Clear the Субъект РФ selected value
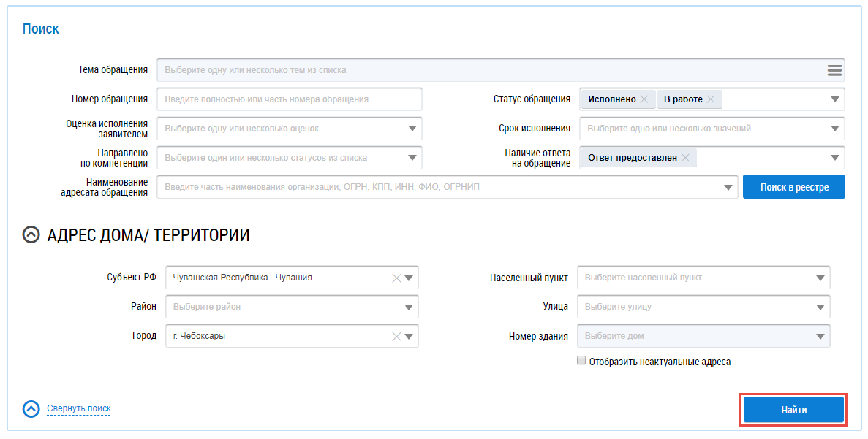This screenshot has height=439, width=868. point(396,278)
